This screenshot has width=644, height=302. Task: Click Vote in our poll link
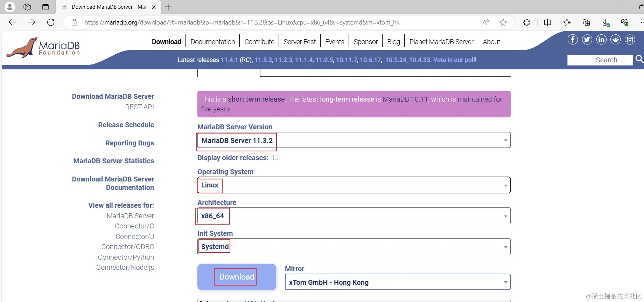click(455, 60)
